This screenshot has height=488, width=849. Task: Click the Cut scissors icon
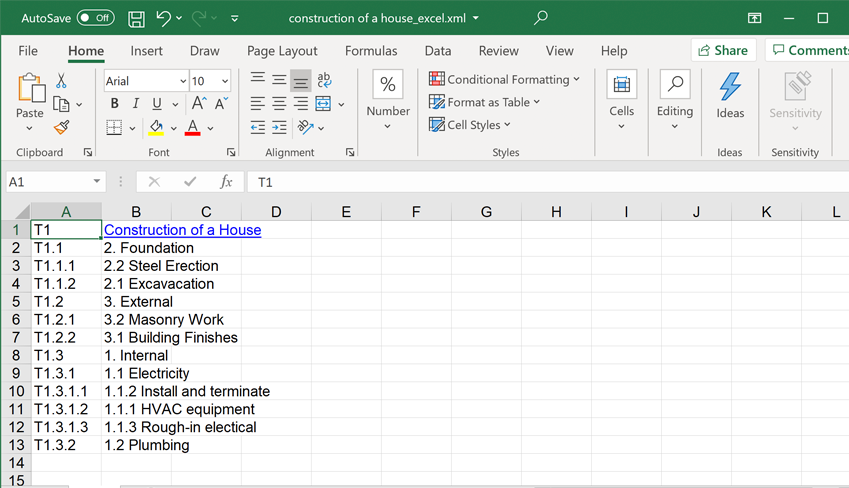[x=62, y=81]
